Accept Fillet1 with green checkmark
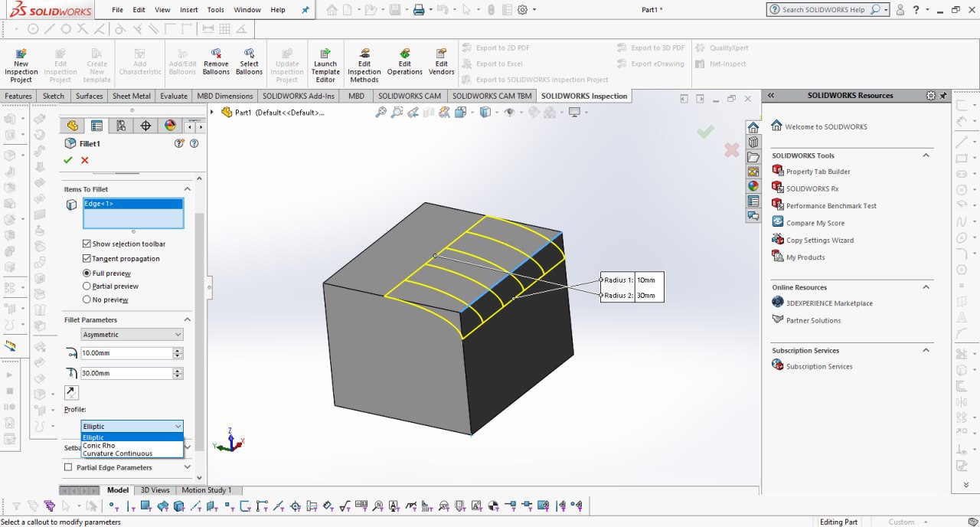The image size is (980, 527). pyautogui.click(x=68, y=160)
